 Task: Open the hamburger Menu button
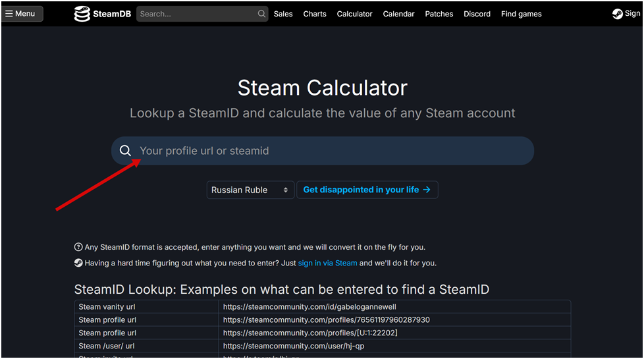point(22,14)
